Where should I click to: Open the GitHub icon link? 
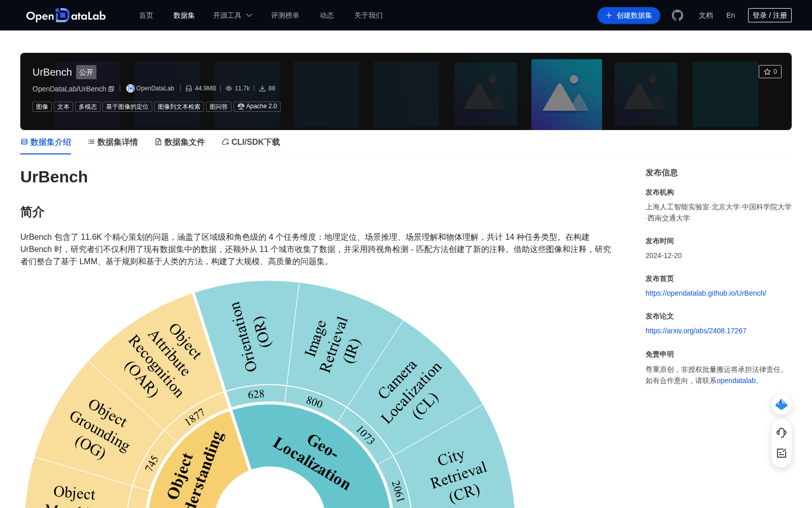point(677,15)
